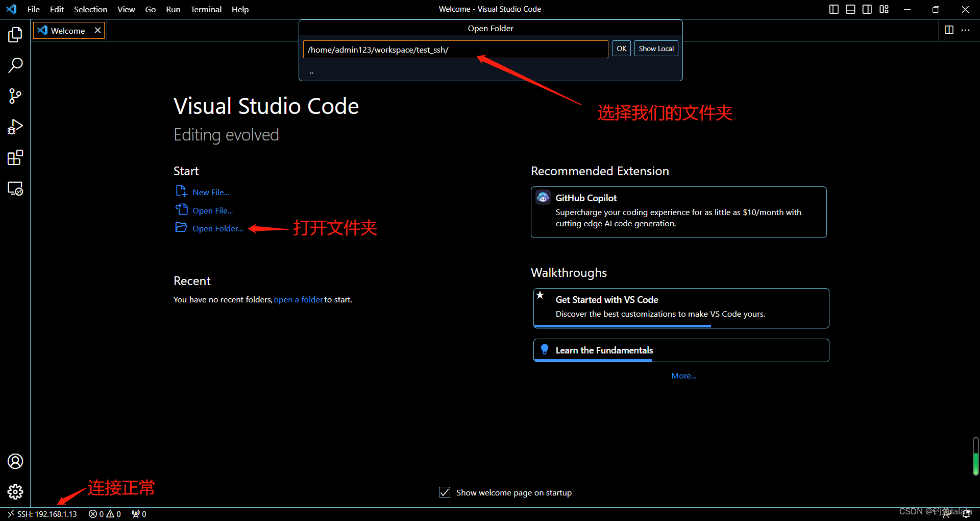Open notifications bell in status bar

pyautogui.click(x=966, y=514)
